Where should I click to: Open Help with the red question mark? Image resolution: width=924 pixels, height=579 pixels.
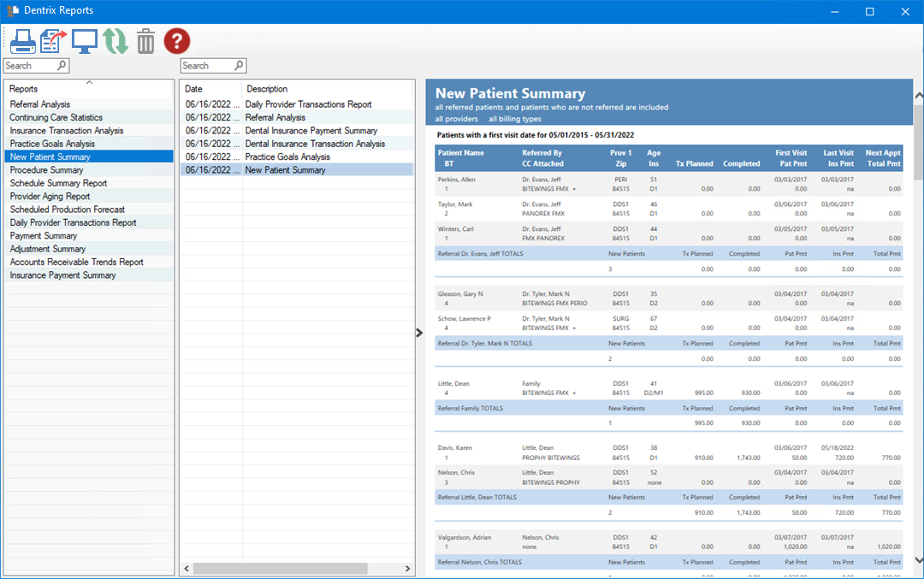pos(177,40)
